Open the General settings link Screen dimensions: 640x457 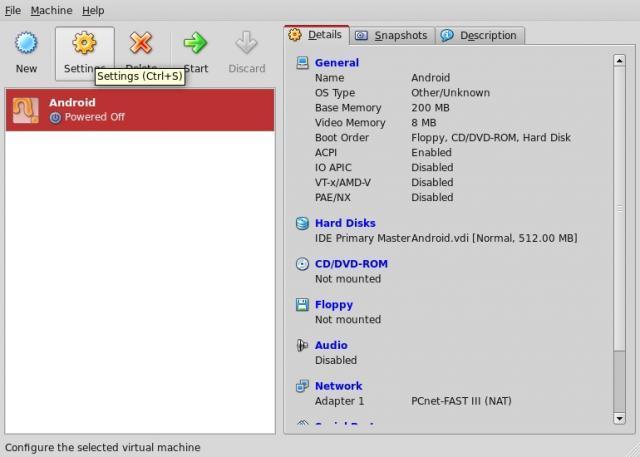(337, 63)
